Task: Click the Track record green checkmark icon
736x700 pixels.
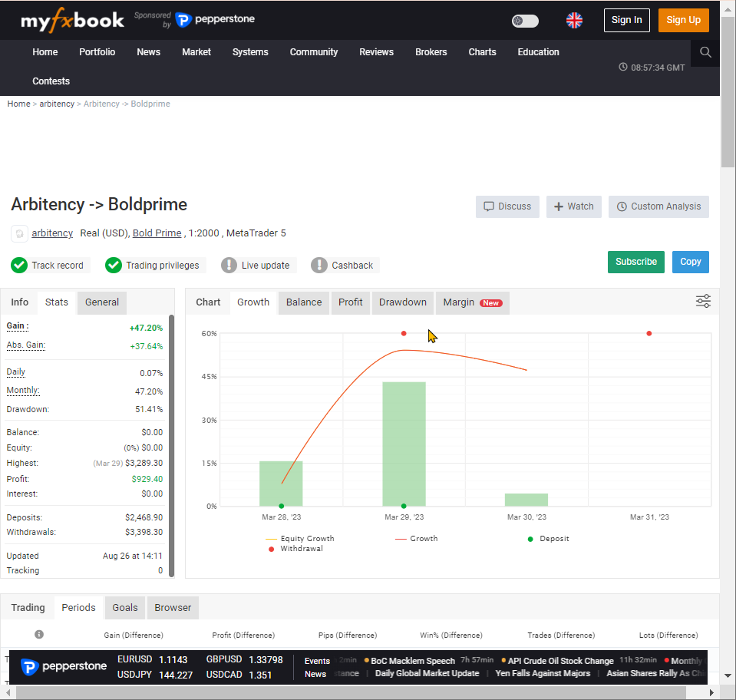Action: [19, 266]
